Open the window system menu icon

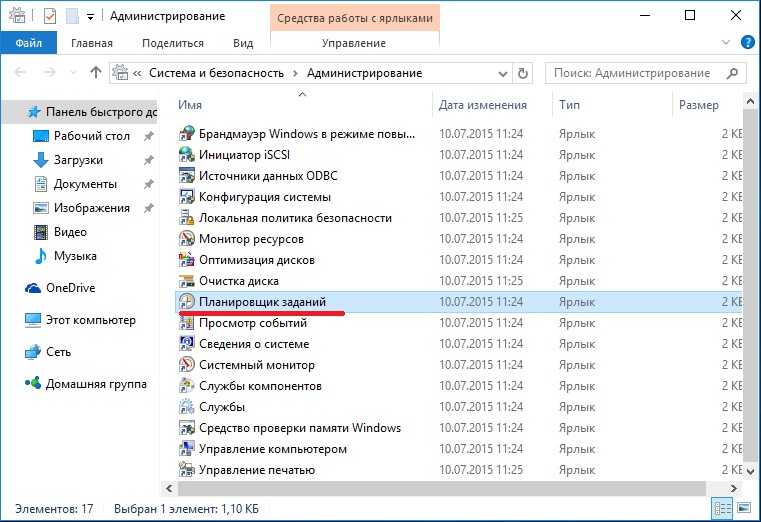click(x=17, y=16)
